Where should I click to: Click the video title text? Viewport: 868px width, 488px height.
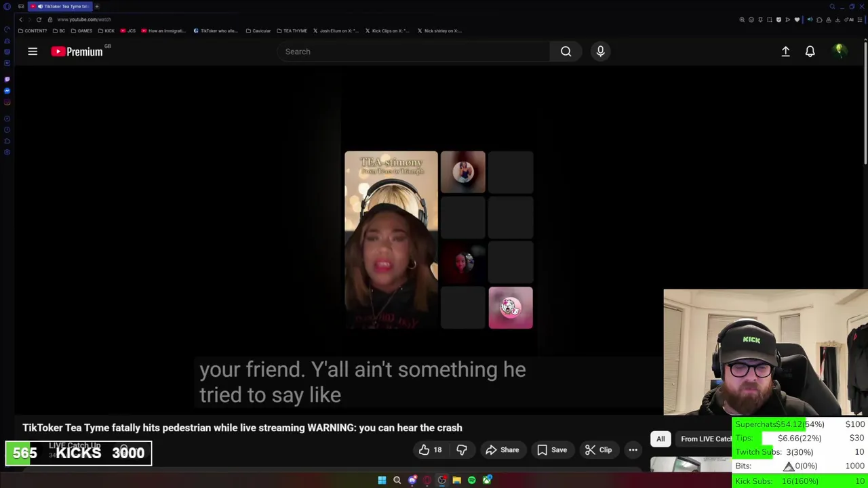[242, 428]
